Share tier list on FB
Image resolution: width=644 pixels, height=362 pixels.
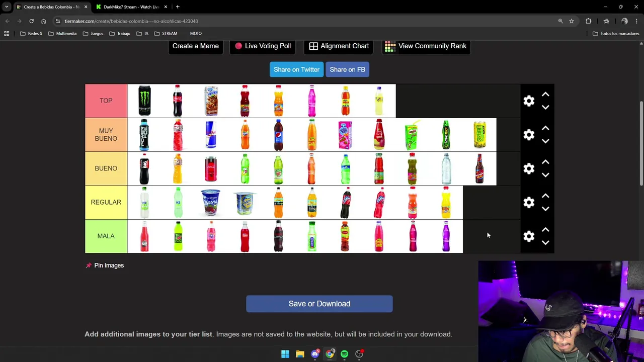point(347,69)
